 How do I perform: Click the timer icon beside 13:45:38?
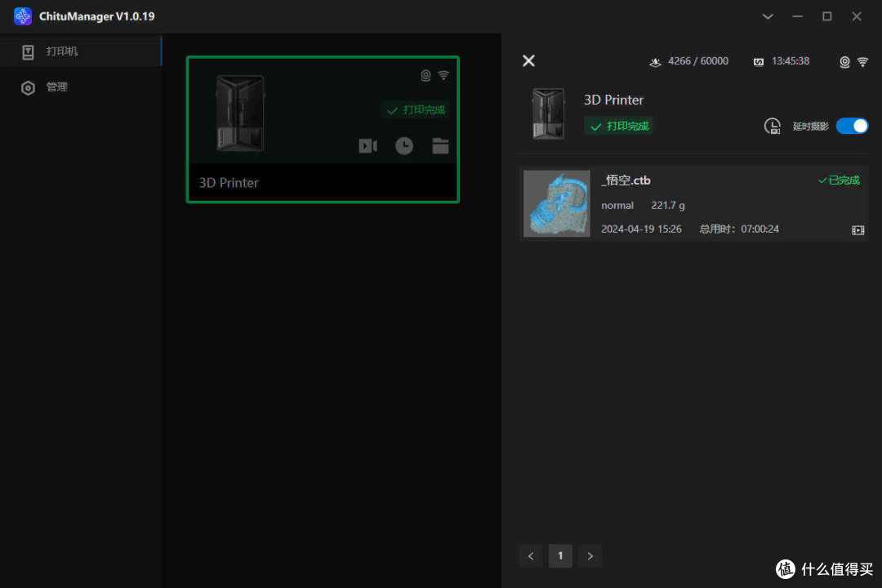tap(759, 62)
